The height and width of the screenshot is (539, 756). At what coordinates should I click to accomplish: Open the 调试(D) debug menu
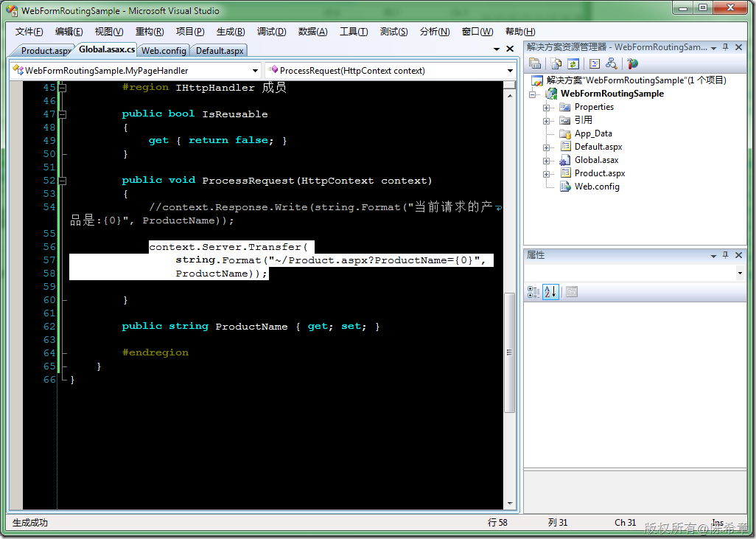click(271, 32)
